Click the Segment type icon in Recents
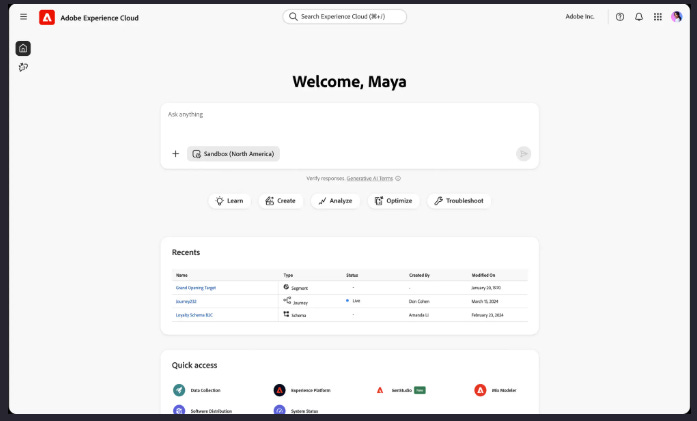 pyautogui.click(x=286, y=287)
